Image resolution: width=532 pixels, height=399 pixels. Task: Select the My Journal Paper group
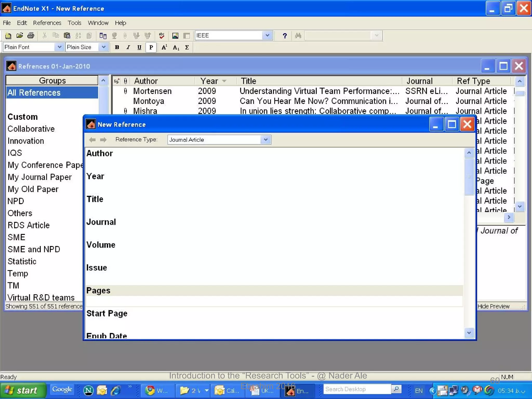pos(39,177)
